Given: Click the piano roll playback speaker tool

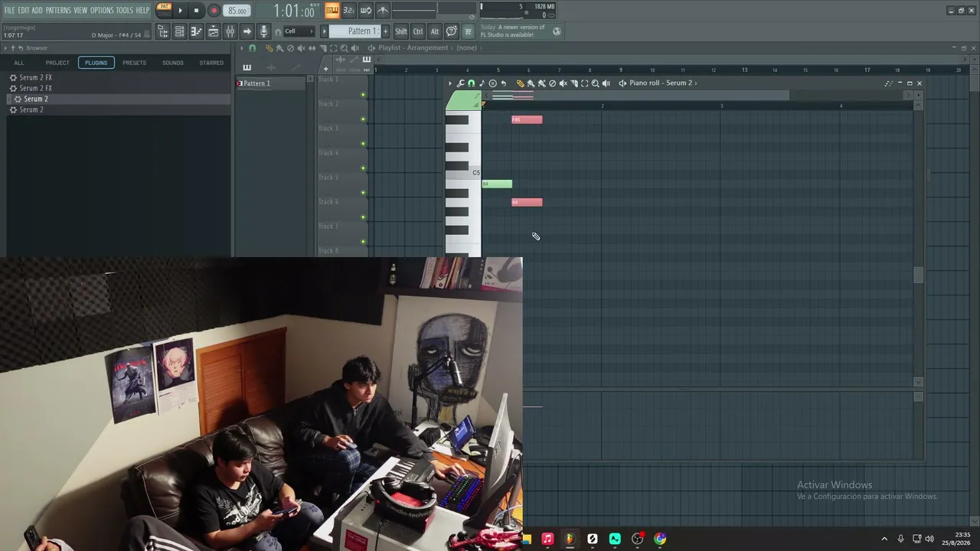Looking at the screenshot, I should coord(606,83).
